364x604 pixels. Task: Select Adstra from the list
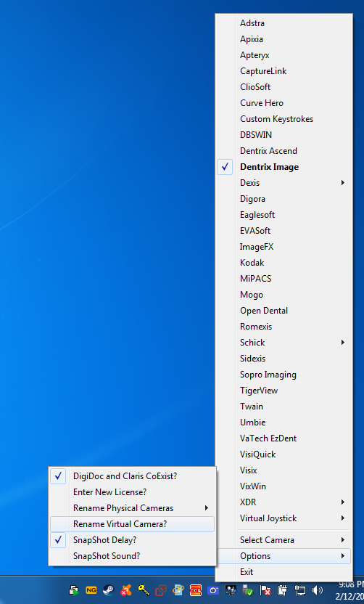click(x=284, y=23)
